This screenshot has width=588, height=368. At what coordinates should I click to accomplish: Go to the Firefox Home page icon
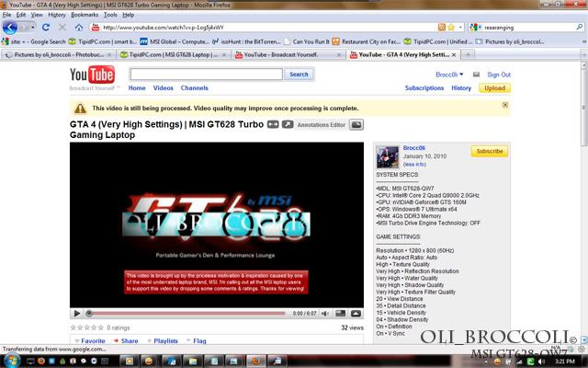(79, 28)
